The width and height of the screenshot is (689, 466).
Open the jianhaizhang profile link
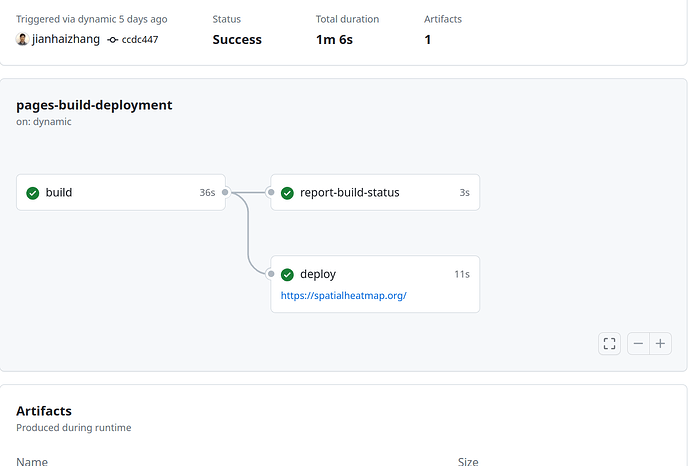65,40
